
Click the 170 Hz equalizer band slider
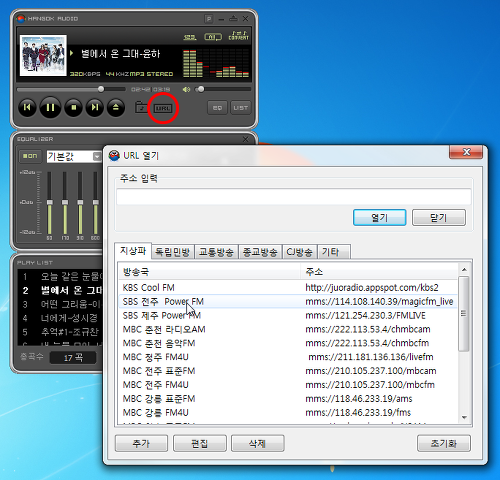65,203
